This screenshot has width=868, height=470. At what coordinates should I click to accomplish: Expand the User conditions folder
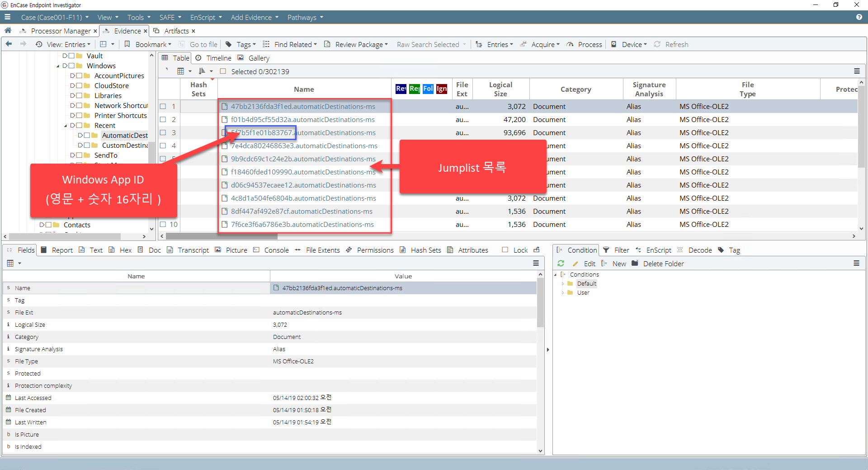coord(563,293)
